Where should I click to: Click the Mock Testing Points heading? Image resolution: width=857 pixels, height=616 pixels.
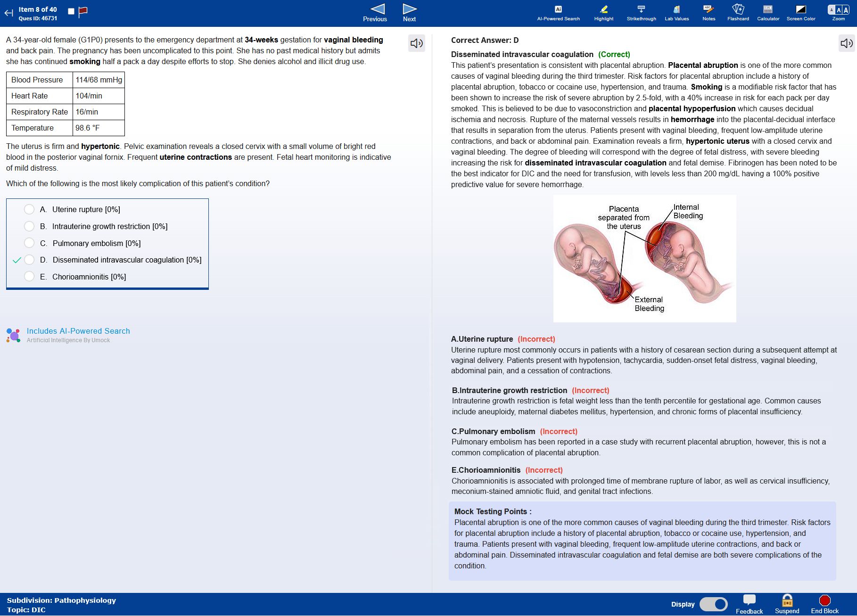(493, 511)
